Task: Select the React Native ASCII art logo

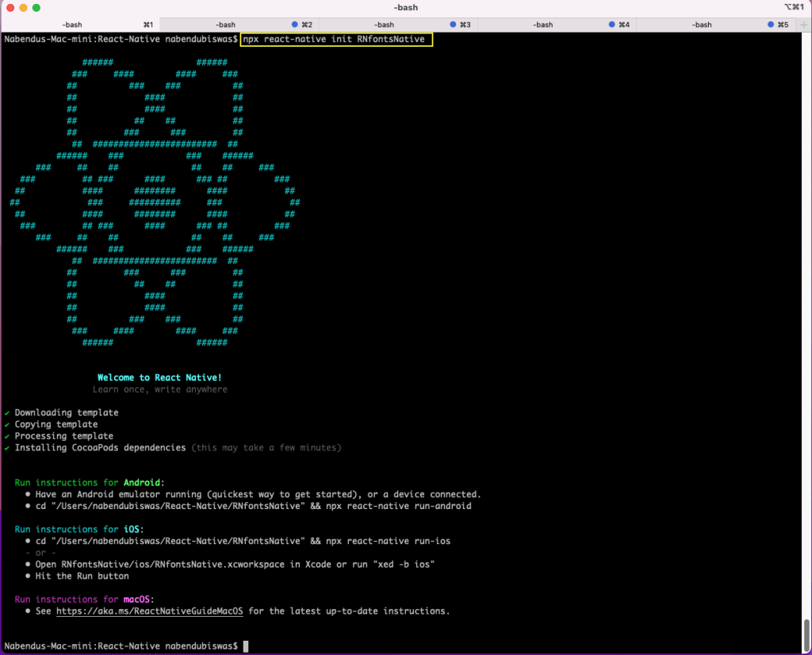Action: (x=155, y=202)
